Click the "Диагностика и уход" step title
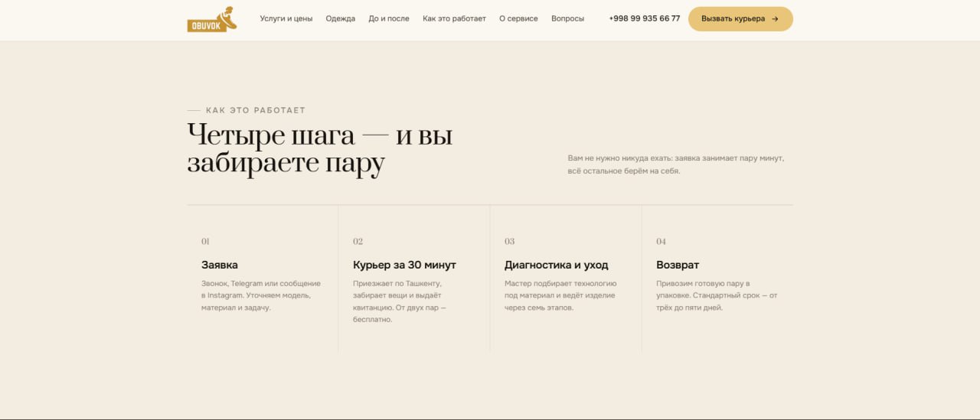The width and height of the screenshot is (980, 420). pyautogui.click(x=557, y=265)
